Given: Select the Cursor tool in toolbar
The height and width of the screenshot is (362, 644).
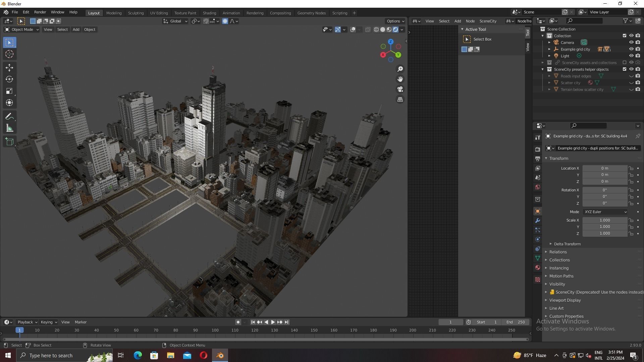Looking at the screenshot, I should click(9, 54).
